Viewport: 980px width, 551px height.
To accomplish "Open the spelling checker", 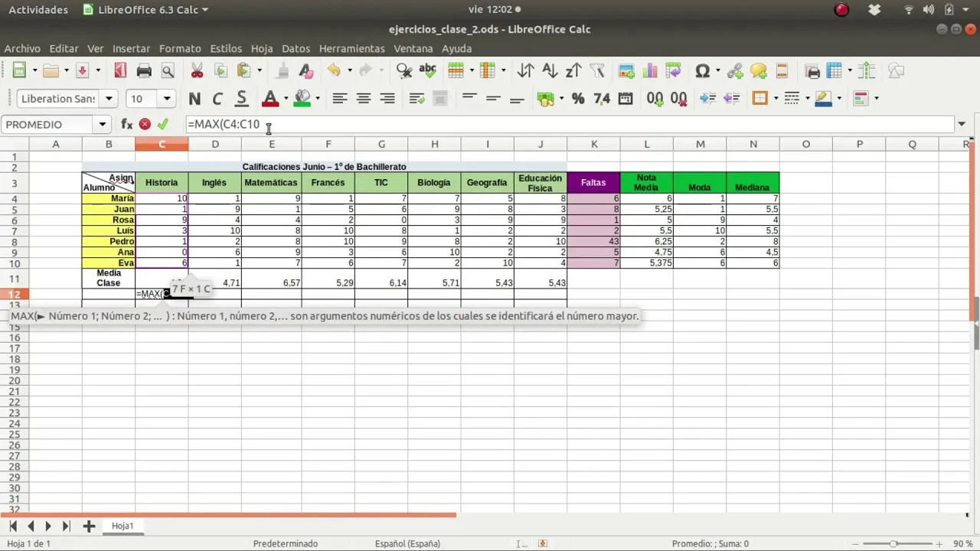I will coord(428,70).
